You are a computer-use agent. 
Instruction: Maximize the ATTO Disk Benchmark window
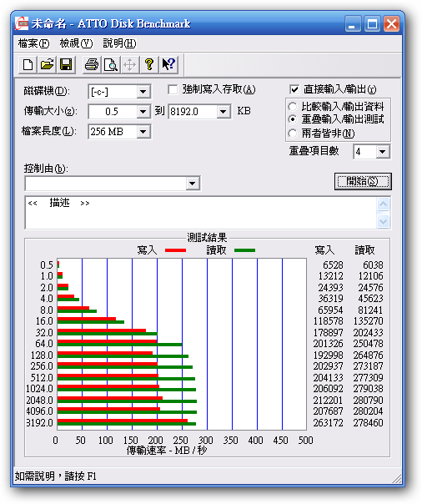pyautogui.click(x=372, y=24)
